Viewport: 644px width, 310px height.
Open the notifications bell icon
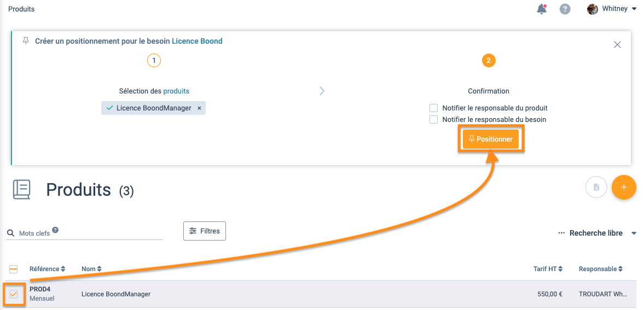(x=542, y=9)
